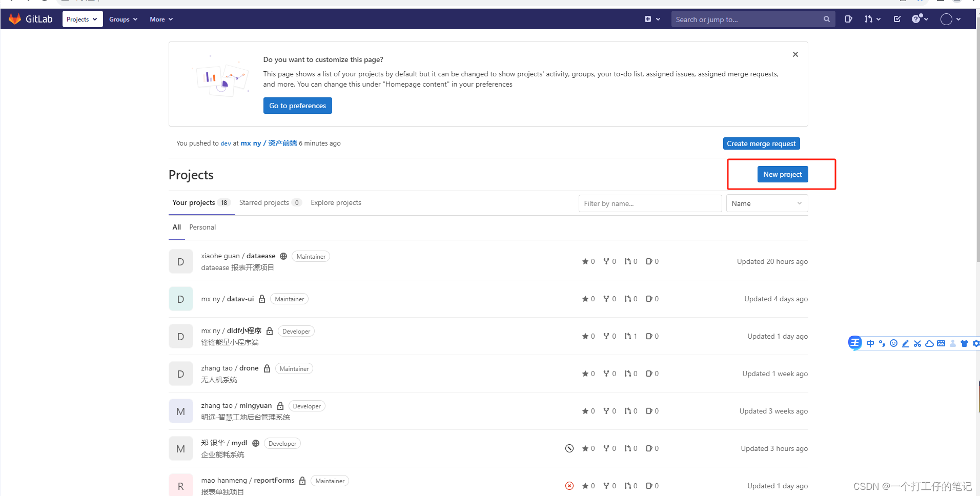
Task: Click merge requests count on dldf小程序 row
Action: point(630,336)
